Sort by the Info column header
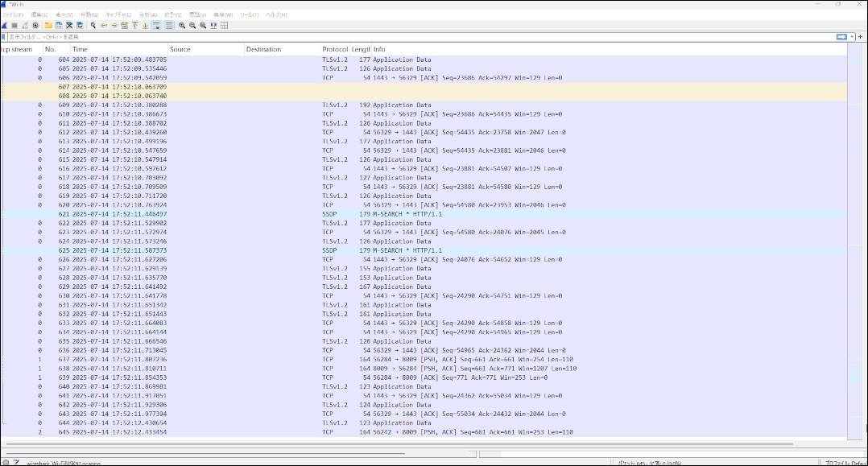Screen dimensions: 868x466 click(x=609, y=49)
